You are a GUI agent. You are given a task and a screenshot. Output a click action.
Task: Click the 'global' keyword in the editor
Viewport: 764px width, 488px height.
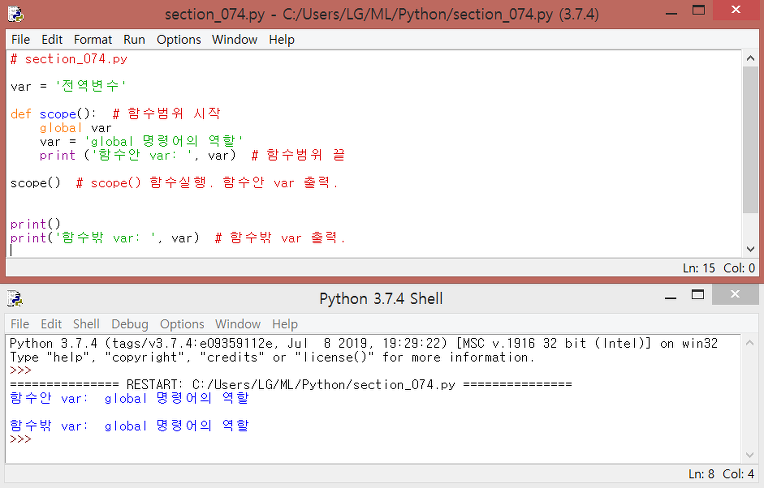[61, 128]
